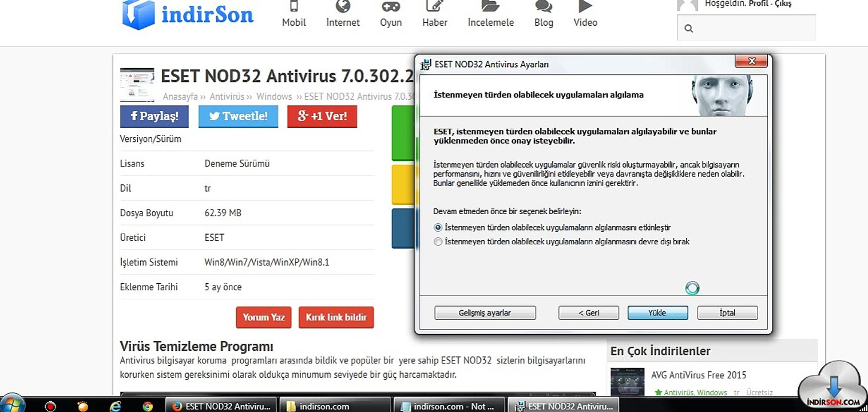The image size is (868, 412).
Task: Open the ESET NOD32 screenshot thumbnail
Action: (x=137, y=85)
